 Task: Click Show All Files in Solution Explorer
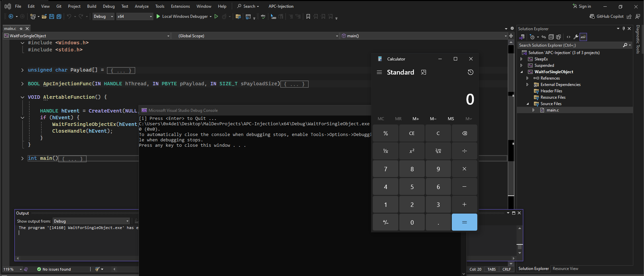point(558,37)
